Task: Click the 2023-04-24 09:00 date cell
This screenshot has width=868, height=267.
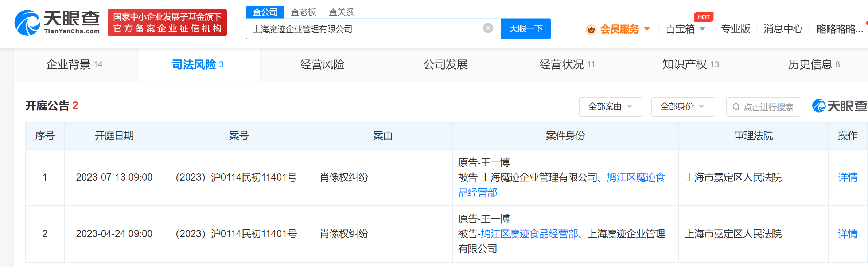Action: [114, 234]
